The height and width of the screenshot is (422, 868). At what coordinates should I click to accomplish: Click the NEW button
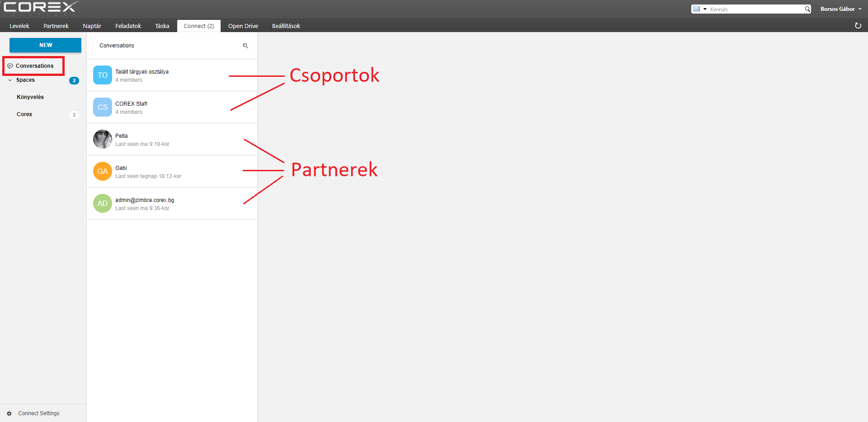[45, 45]
